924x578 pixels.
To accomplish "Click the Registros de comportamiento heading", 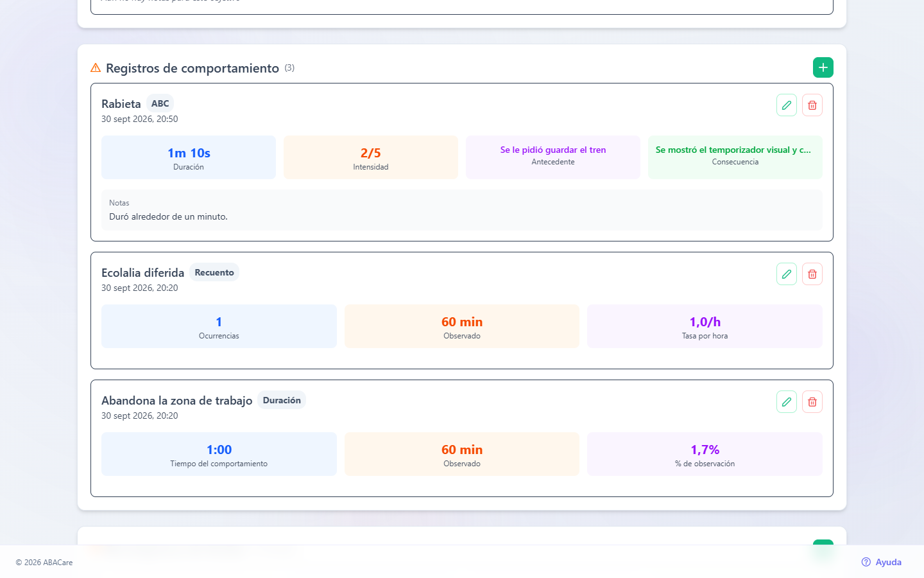I will pos(193,68).
